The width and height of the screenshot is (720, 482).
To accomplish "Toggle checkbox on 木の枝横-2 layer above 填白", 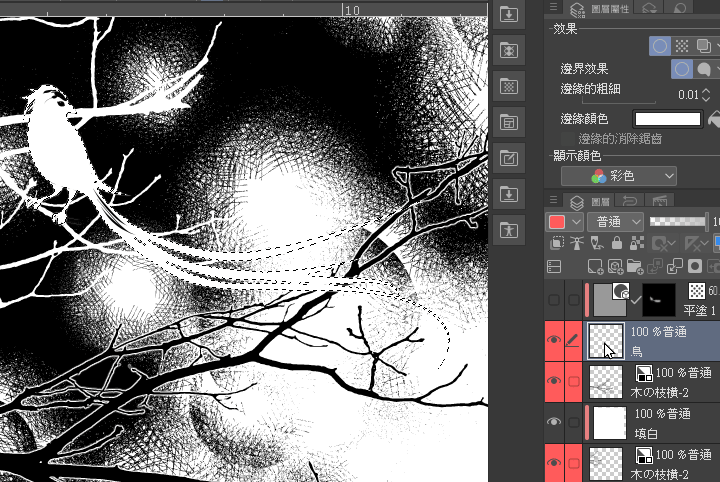I will (x=574, y=381).
